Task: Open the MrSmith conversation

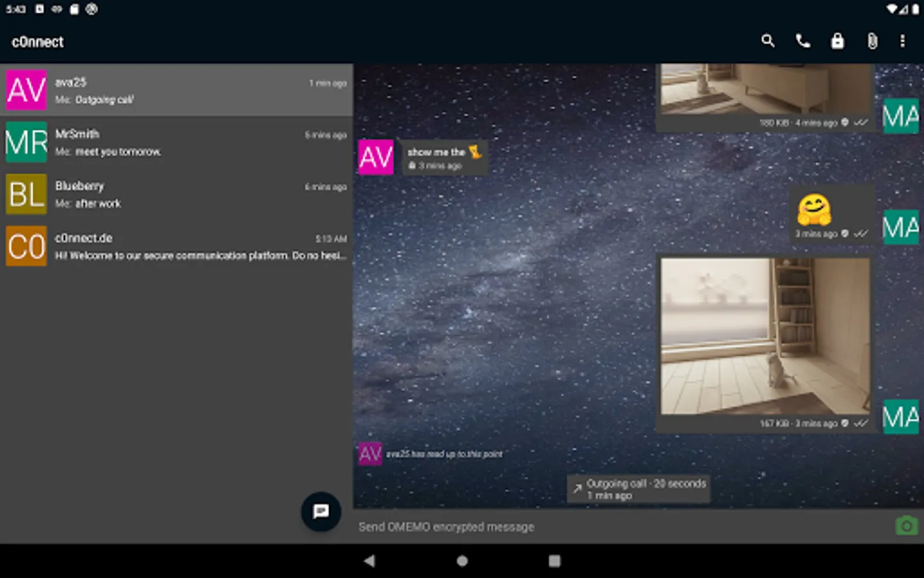Action: pyautogui.click(x=176, y=142)
